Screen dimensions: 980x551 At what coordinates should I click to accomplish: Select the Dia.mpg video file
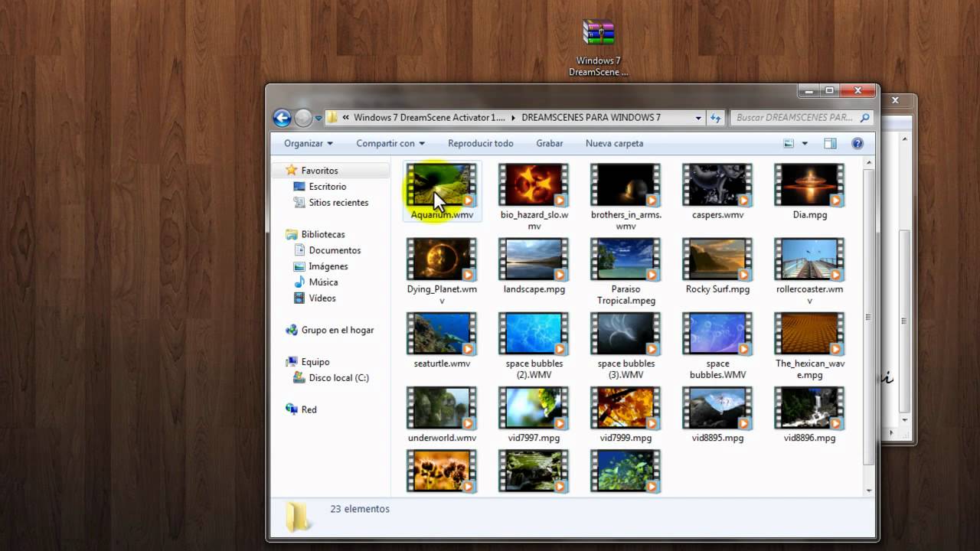[809, 191]
